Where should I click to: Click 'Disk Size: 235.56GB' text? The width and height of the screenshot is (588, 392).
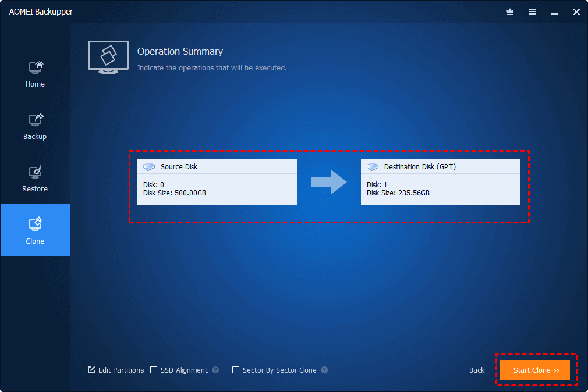click(398, 193)
